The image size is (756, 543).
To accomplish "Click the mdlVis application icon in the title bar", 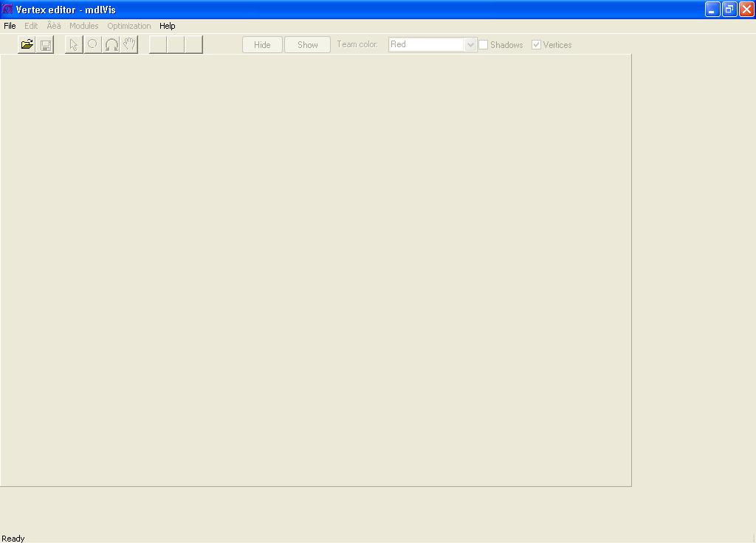I will coord(7,9).
